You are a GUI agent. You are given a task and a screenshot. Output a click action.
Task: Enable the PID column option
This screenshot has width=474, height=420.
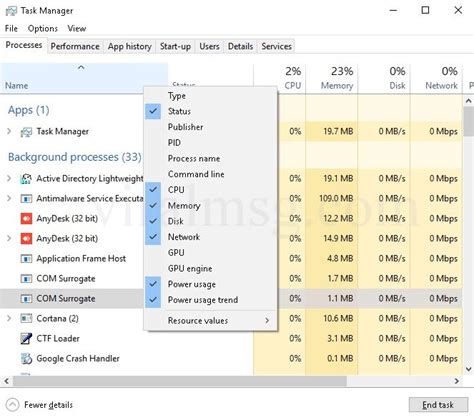[x=211, y=143]
